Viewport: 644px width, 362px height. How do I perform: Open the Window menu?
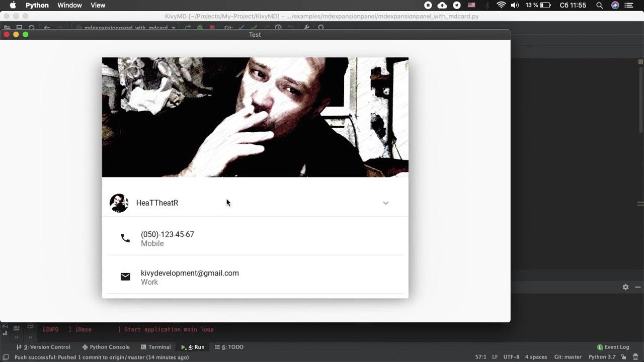[70, 5]
